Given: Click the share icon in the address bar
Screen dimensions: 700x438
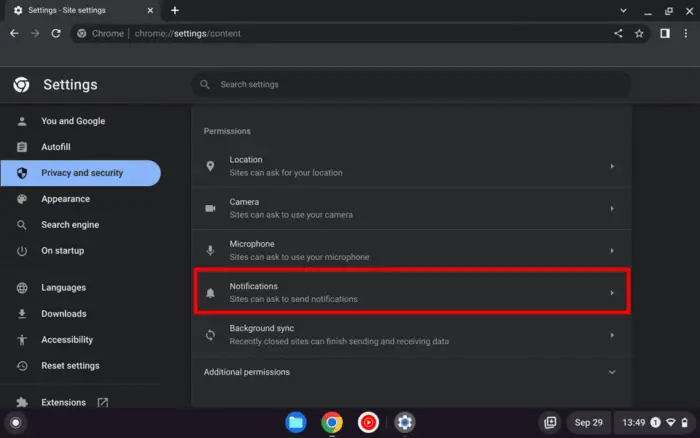Looking at the screenshot, I should [618, 33].
